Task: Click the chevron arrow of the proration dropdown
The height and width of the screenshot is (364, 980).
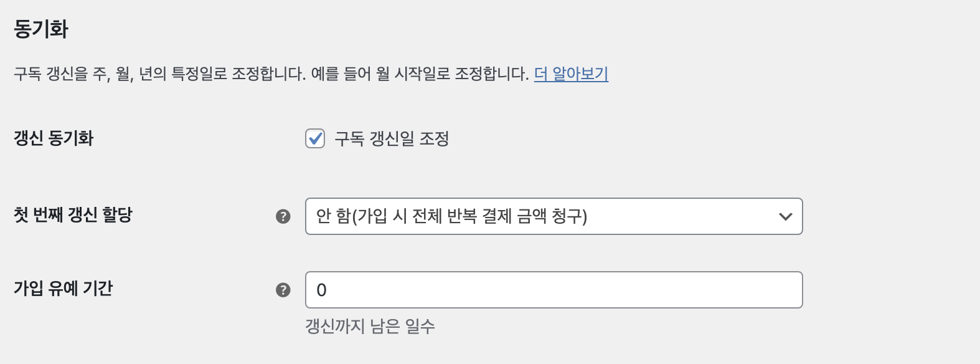Action: tap(785, 217)
